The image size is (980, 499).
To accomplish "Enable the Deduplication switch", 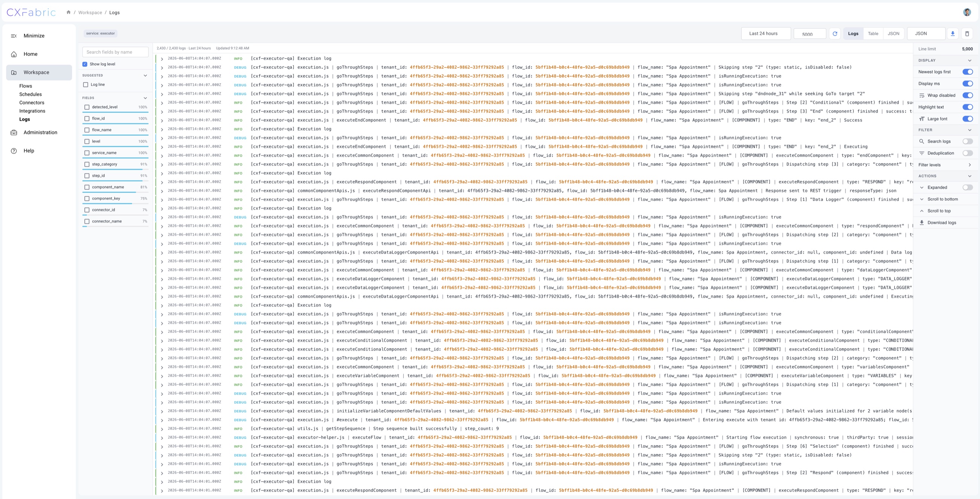I will click(968, 153).
